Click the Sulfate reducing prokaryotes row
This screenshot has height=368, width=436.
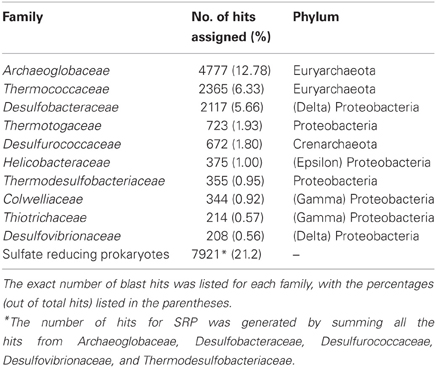(x=218, y=254)
